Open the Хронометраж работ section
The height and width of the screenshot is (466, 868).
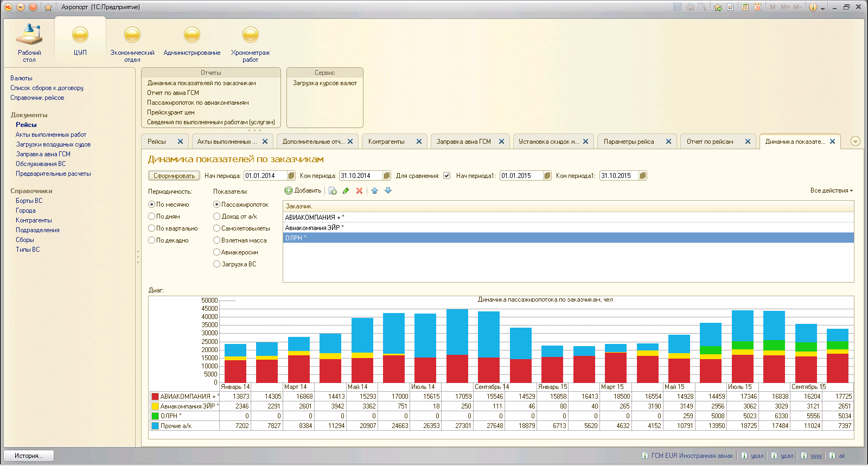tap(250, 44)
